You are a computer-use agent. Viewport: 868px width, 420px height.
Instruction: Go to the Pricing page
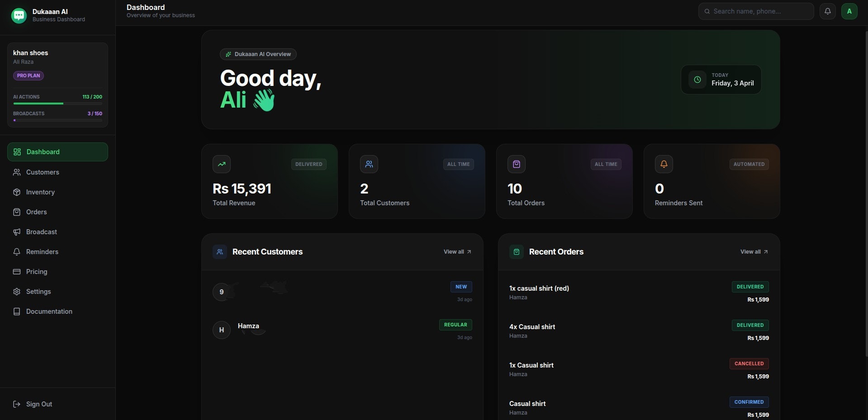click(57, 272)
